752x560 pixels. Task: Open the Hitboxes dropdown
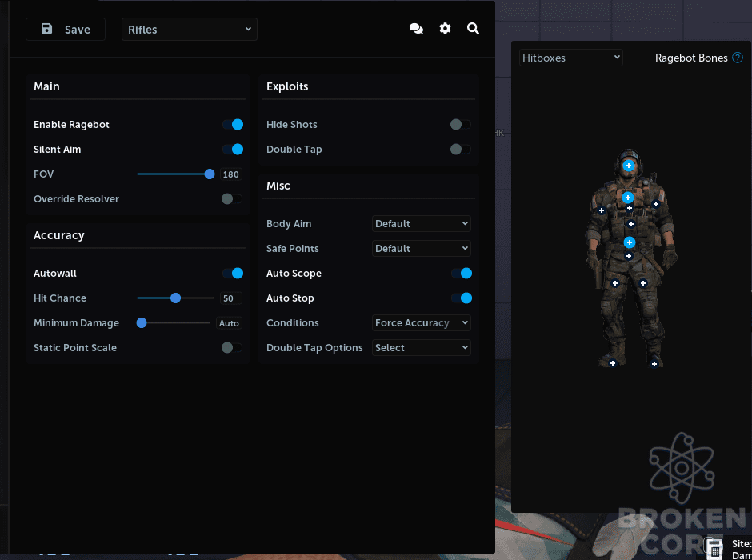click(570, 58)
